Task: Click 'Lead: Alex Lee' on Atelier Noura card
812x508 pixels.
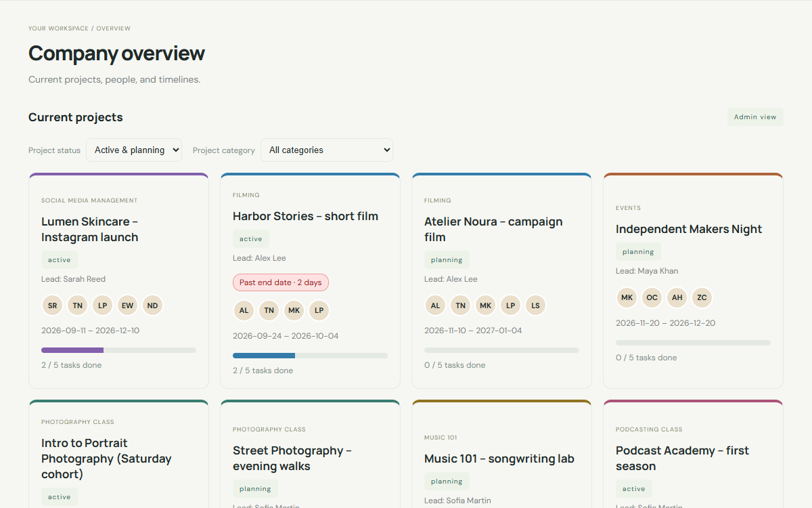Action: (451, 279)
